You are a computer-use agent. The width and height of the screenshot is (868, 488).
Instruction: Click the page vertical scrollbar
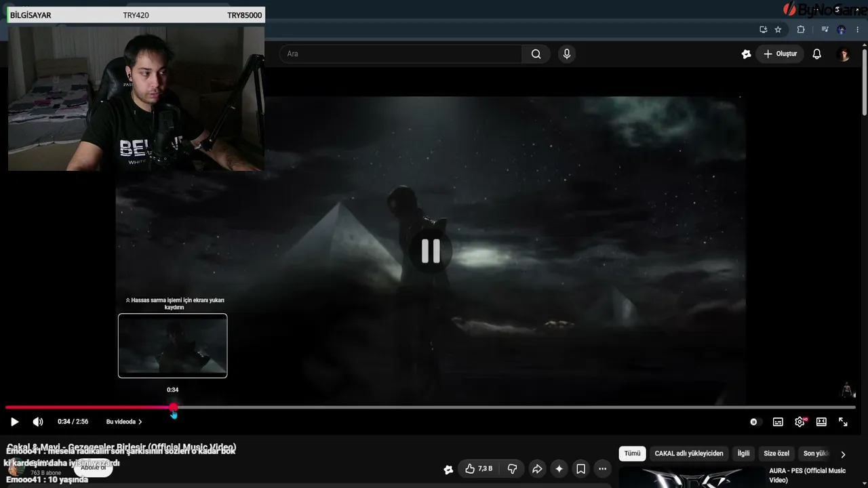pyautogui.click(x=864, y=81)
